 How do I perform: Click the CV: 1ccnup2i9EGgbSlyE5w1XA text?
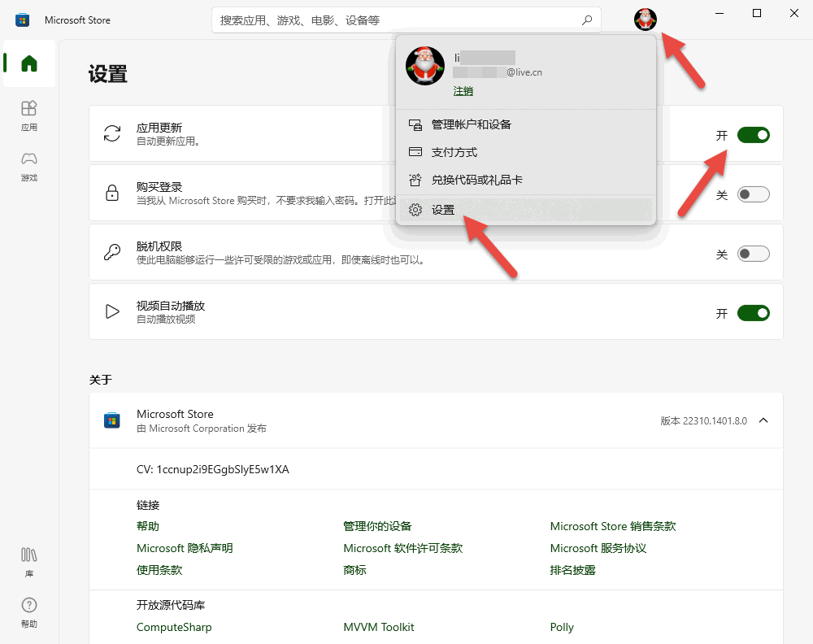(212, 469)
